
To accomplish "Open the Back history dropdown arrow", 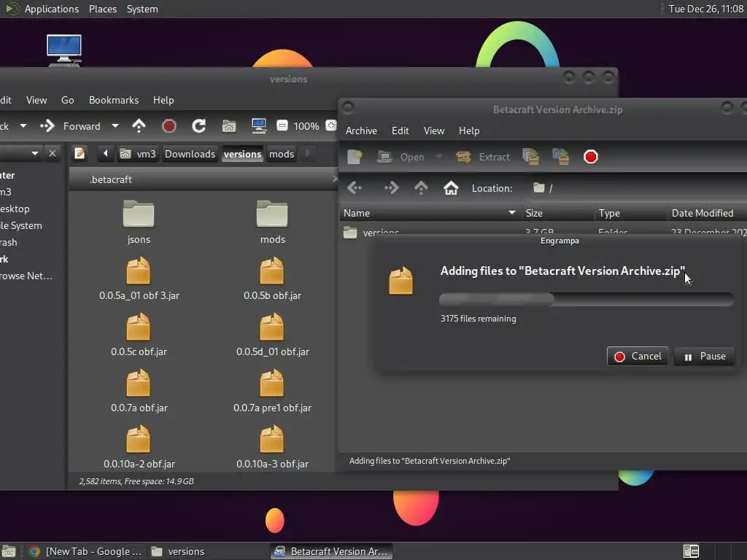I will tap(23, 126).
